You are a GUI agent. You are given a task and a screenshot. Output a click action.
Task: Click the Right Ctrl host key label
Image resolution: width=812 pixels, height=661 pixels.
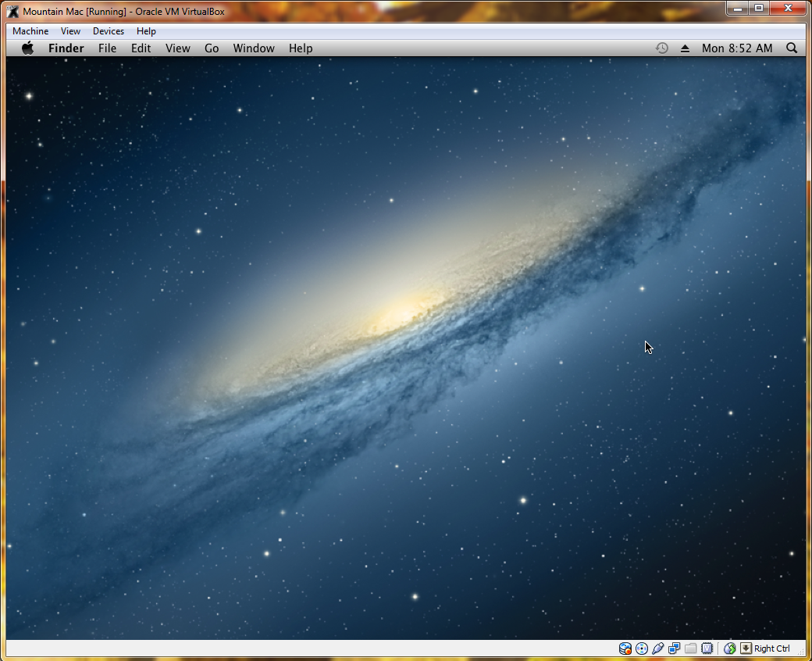tap(772, 648)
